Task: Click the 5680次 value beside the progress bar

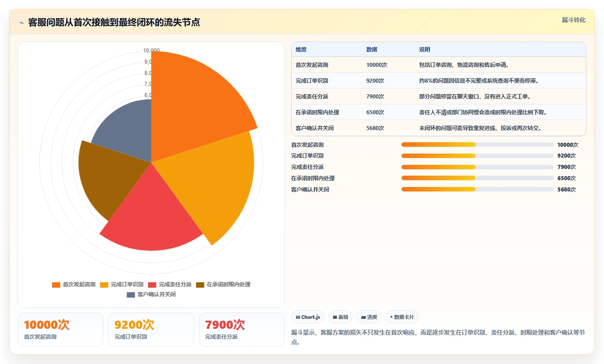Action: tap(566, 190)
